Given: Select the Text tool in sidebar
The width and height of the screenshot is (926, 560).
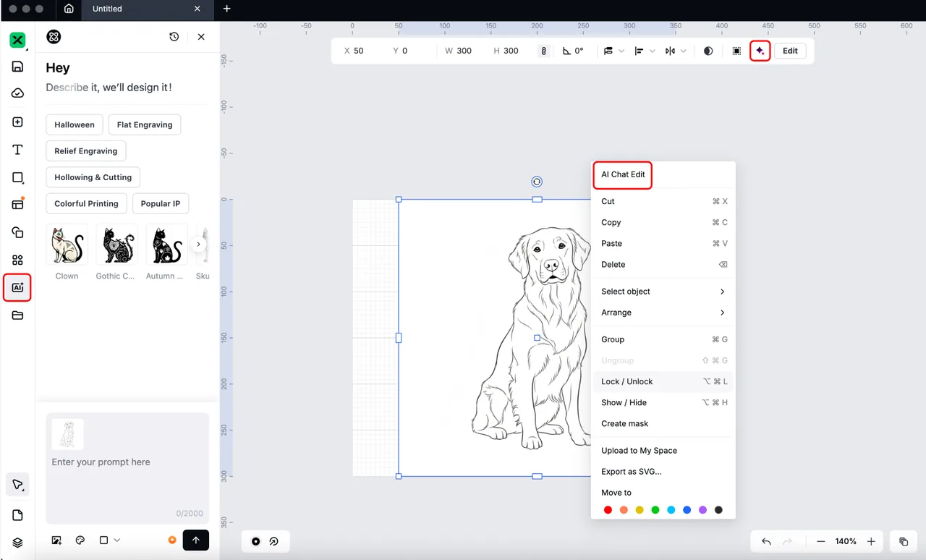Looking at the screenshot, I should point(18,150).
